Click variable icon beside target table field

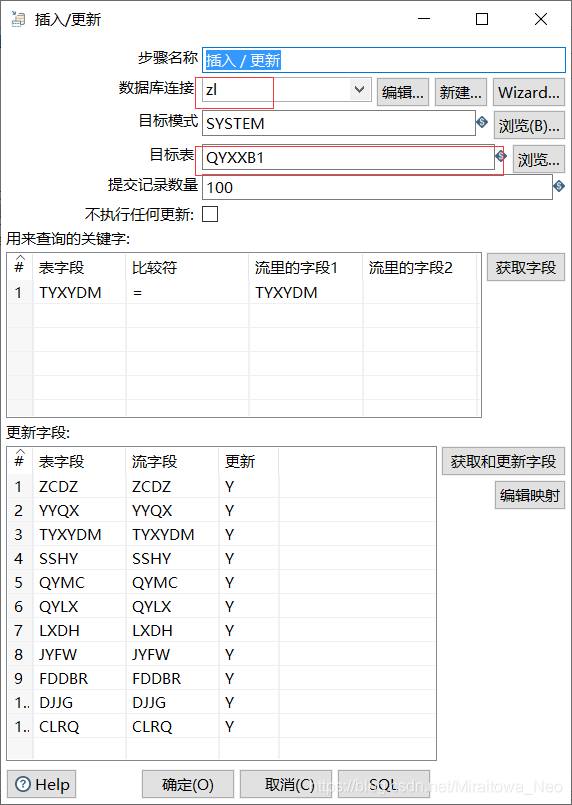pos(501,156)
